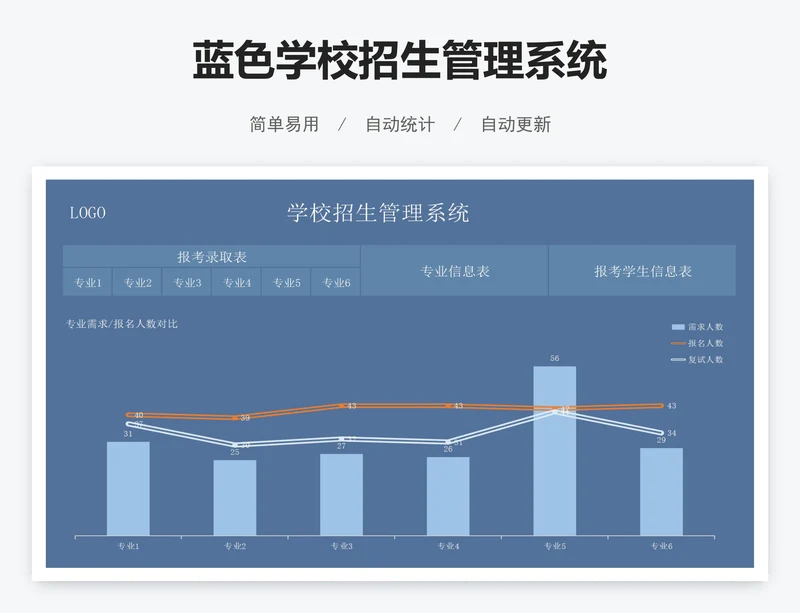The width and height of the screenshot is (800, 613).
Task: Click data label 27 above 专业3 bar
Action: pos(341,446)
